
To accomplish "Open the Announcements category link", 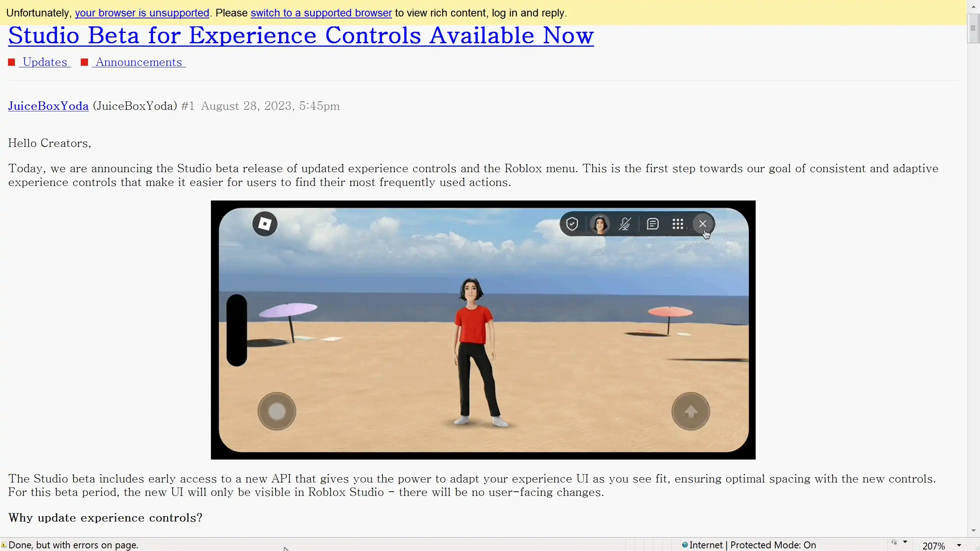I will click(x=139, y=62).
